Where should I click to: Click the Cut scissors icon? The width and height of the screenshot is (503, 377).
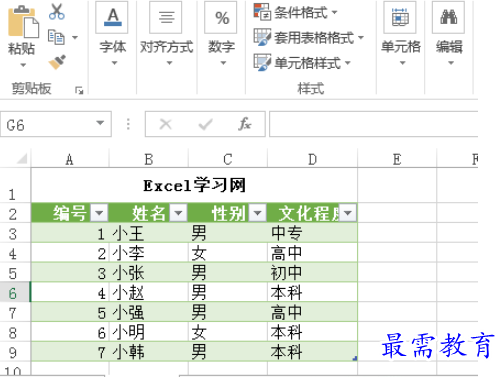pyautogui.click(x=57, y=11)
